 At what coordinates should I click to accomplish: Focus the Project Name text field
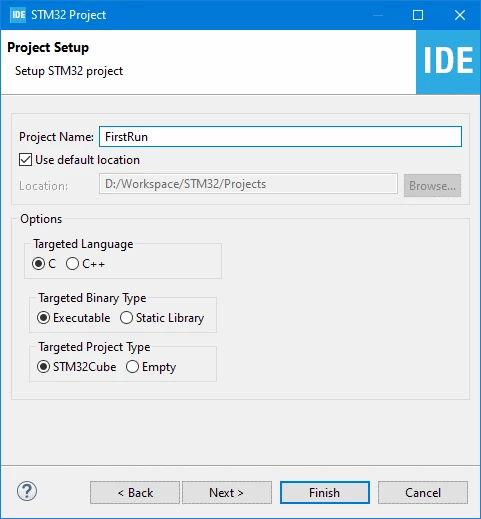(x=280, y=136)
